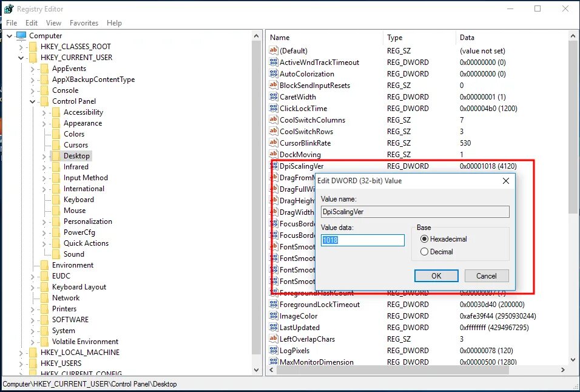Sort values by the Name column header
This screenshot has width=580, height=392.
coord(325,38)
